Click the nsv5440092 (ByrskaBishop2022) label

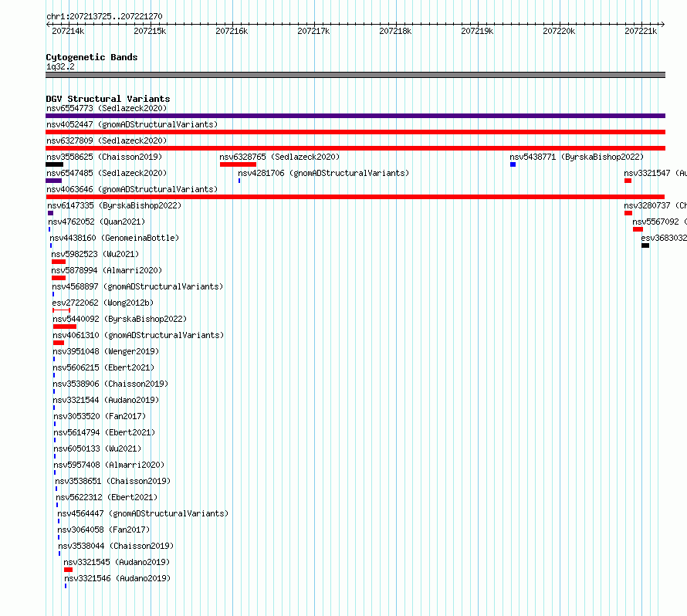coord(120,319)
